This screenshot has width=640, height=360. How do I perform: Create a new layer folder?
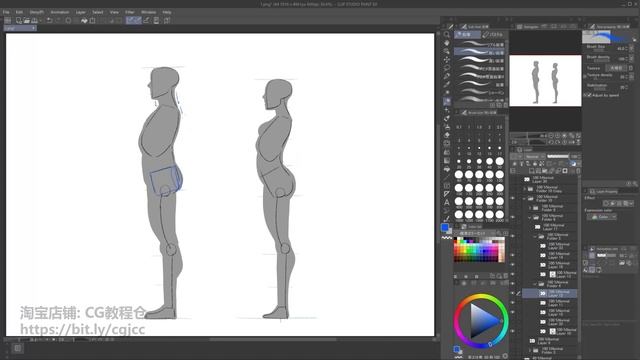point(545,171)
